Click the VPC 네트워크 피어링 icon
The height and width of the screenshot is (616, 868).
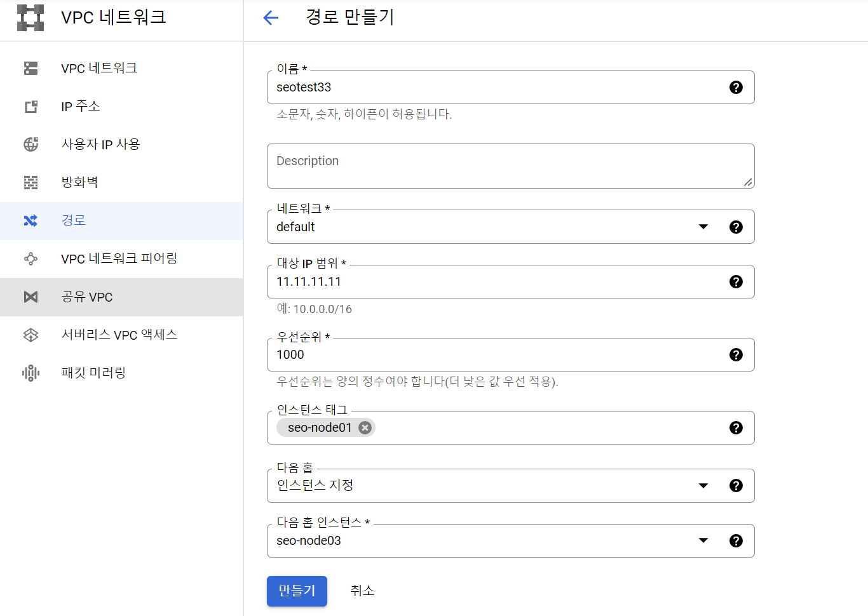point(31,258)
